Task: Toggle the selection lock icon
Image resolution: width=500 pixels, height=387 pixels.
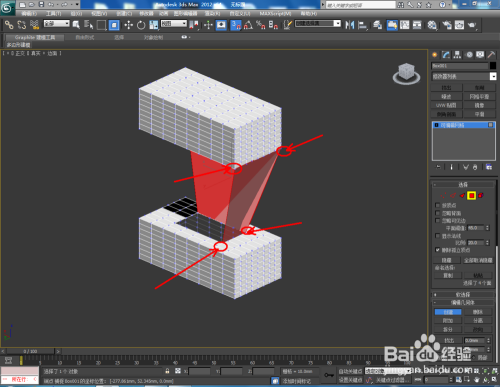Action: tap(167, 371)
